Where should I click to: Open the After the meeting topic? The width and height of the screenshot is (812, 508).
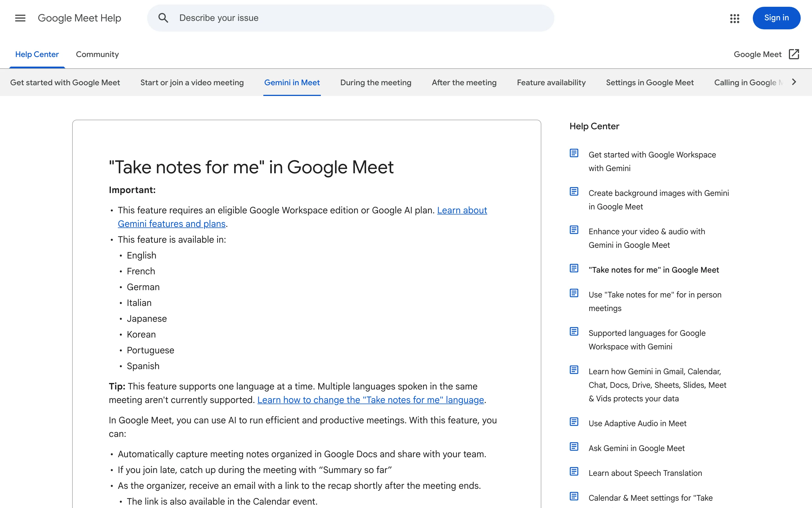464,83
